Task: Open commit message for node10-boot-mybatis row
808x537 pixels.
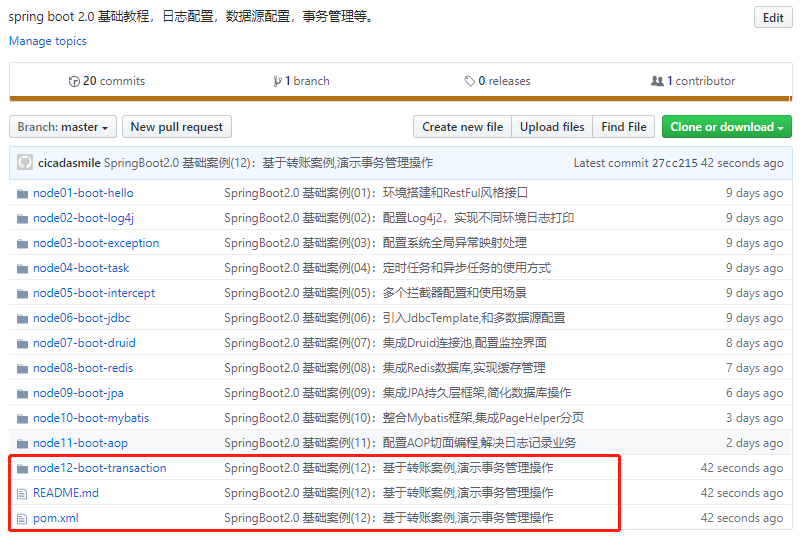Action: 404,418
